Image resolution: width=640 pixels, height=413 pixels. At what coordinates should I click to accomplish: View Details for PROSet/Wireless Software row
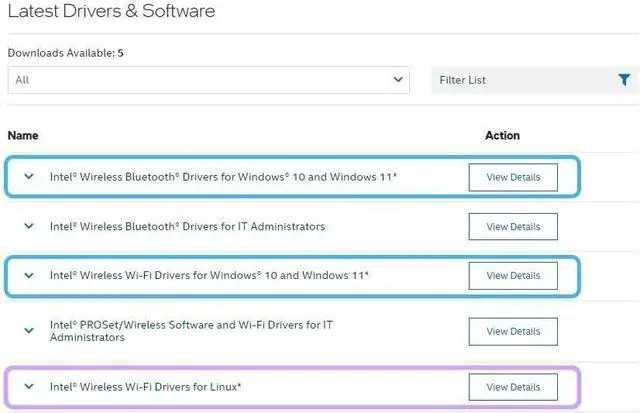click(513, 331)
